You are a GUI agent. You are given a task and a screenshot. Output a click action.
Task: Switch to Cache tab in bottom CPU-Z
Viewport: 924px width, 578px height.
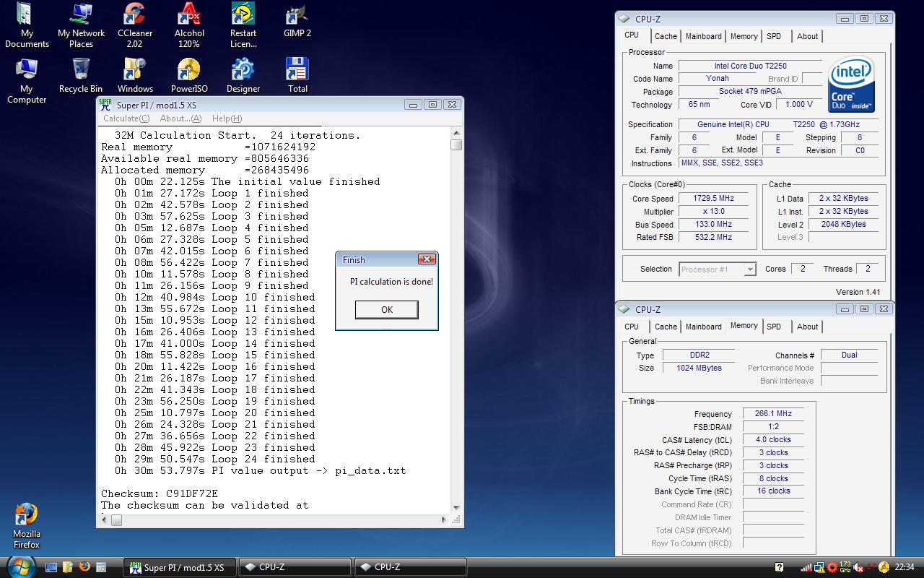(x=666, y=327)
